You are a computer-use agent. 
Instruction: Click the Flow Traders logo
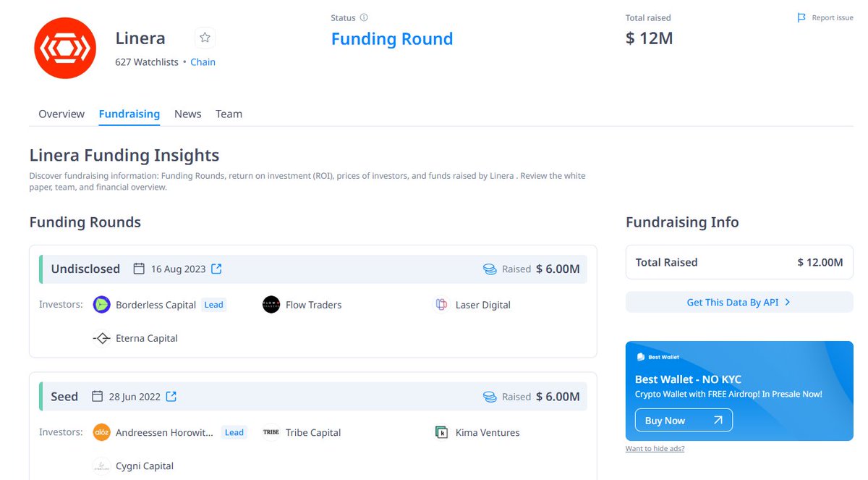271,305
